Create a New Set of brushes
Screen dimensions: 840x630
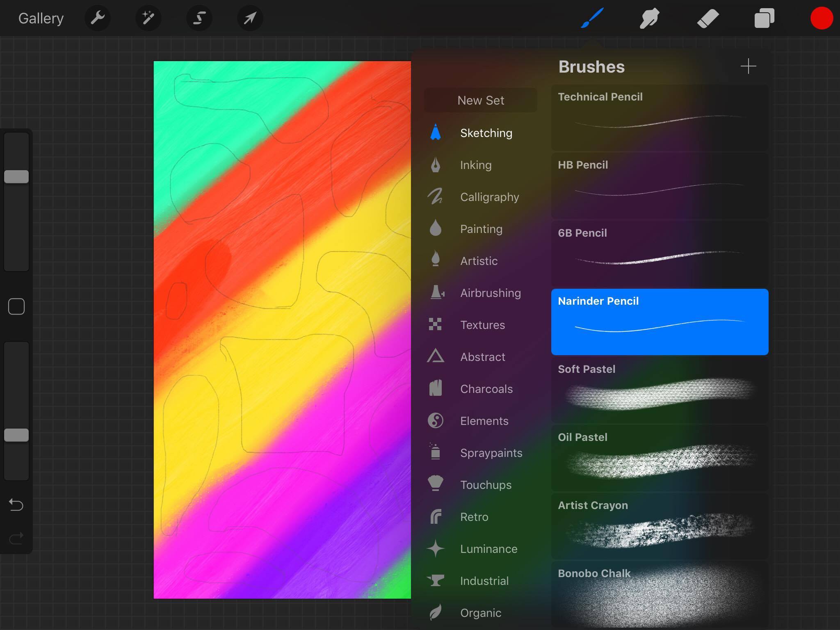[x=481, y=100]
